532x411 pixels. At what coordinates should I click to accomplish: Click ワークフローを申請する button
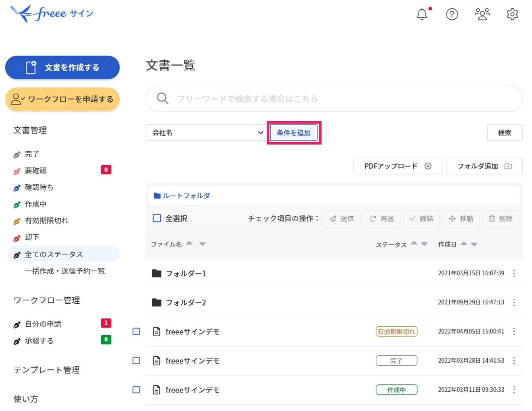point(62,99)
